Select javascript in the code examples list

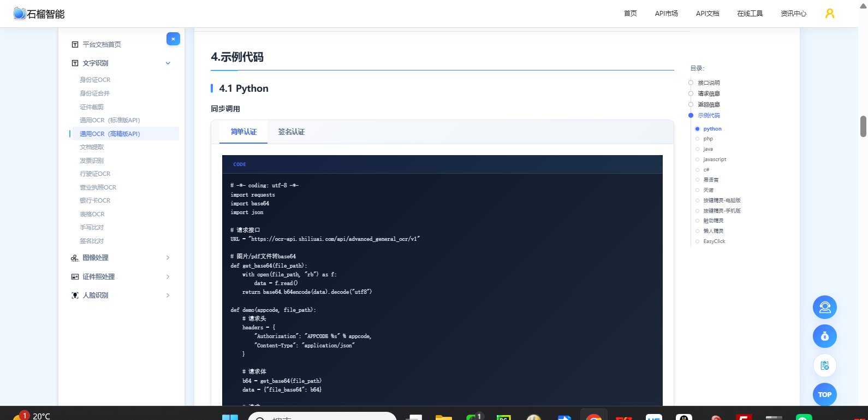[x=715, y=159]
